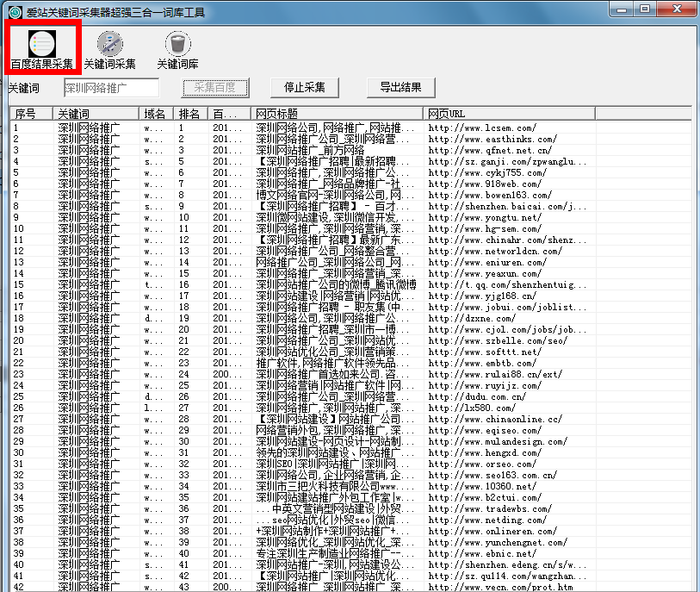Switch to 关键词采集 tool
The image size is (700, 592).
[110, 50]
